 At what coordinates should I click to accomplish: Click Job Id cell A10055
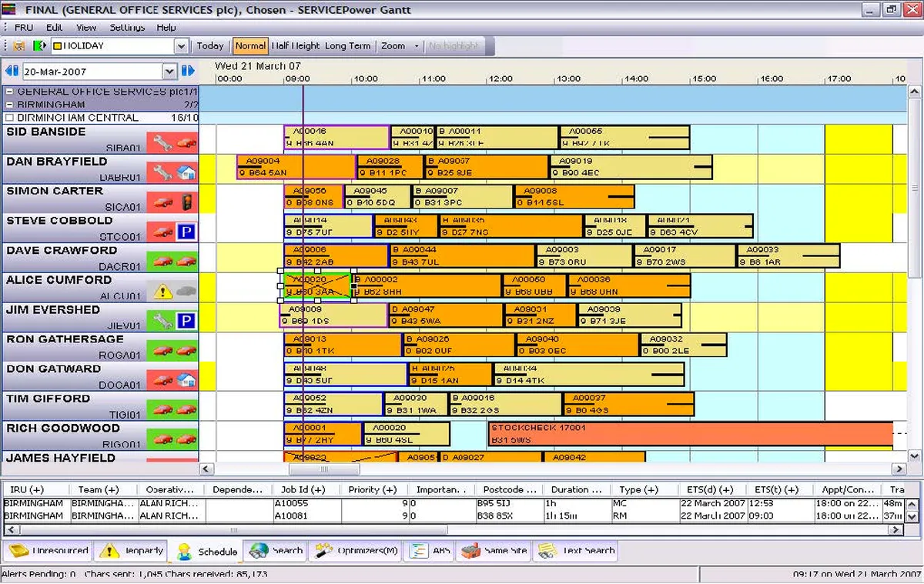[x=306, y=503]
